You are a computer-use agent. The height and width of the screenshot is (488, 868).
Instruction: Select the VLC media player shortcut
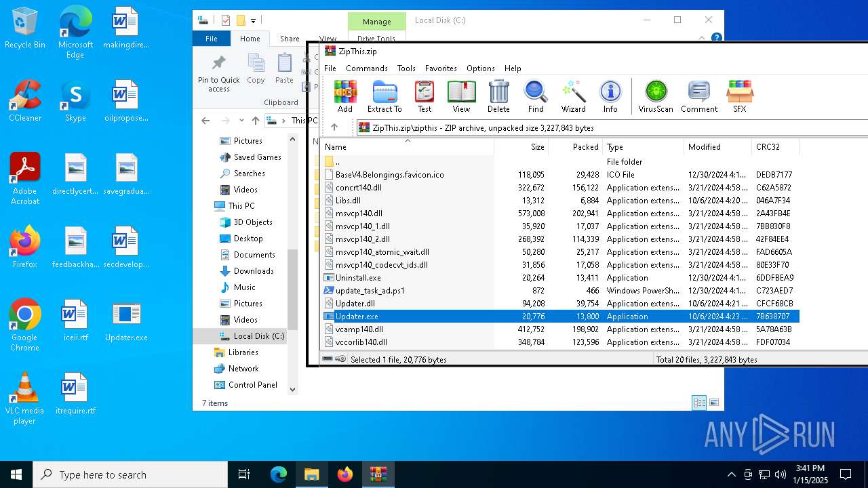25,399
